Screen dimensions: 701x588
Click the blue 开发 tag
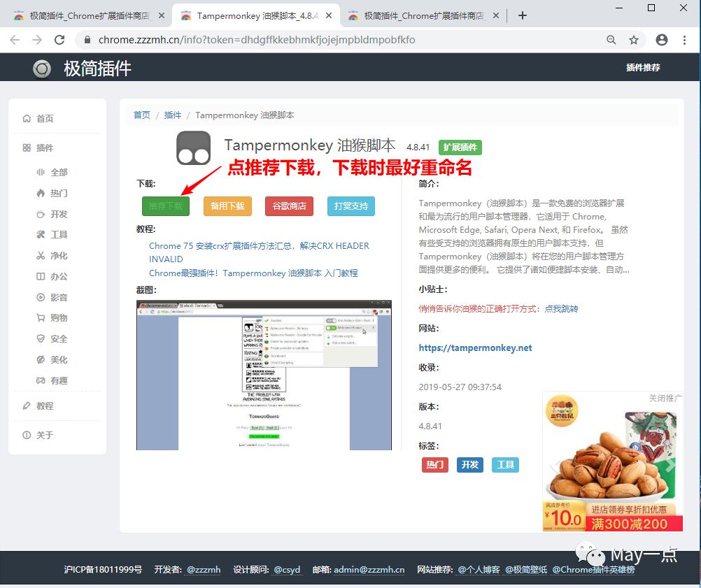(x=470, y=465)
